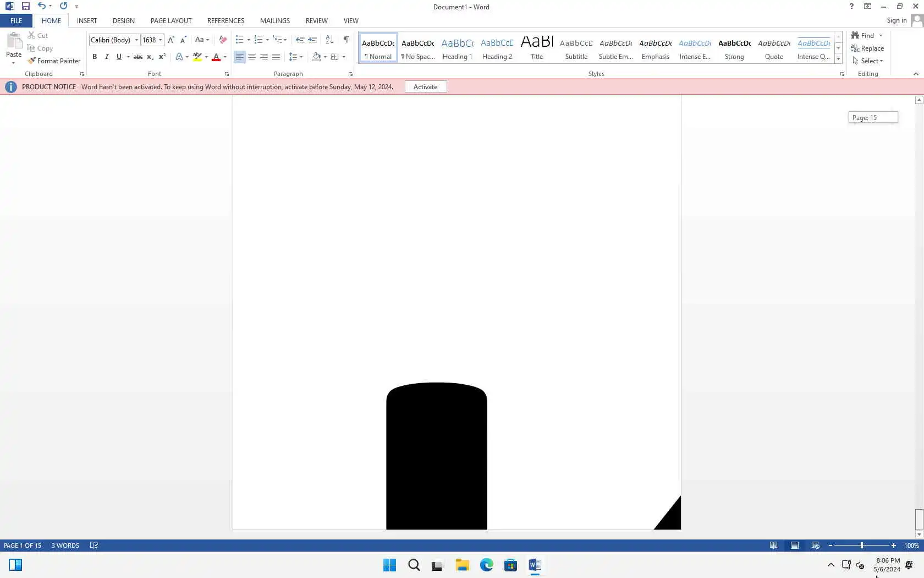Apply the yellow Text Highlight Color
Screen dimensions: 924x578
click(197, 57)
